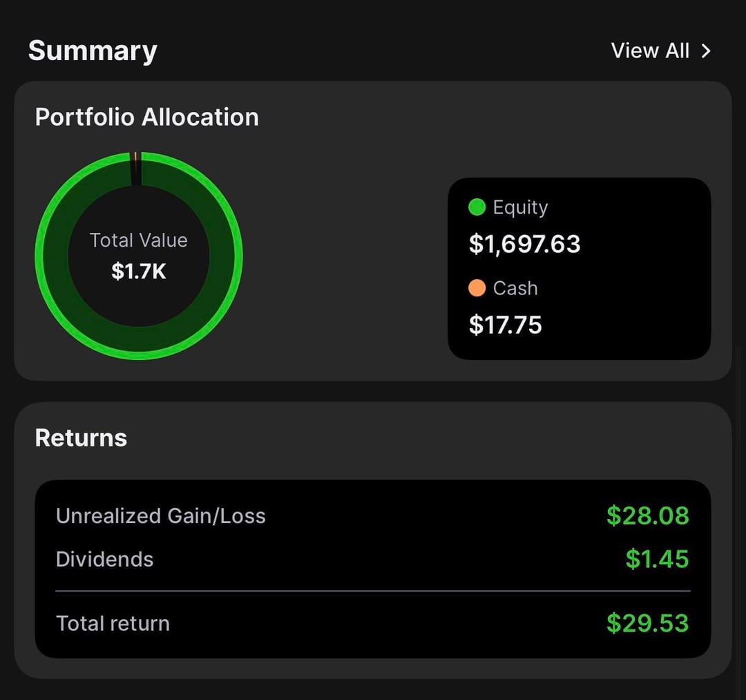Click the $28.08 unrealized gain value
Viewport: 746px width, 700px height.
pos(647,516)
